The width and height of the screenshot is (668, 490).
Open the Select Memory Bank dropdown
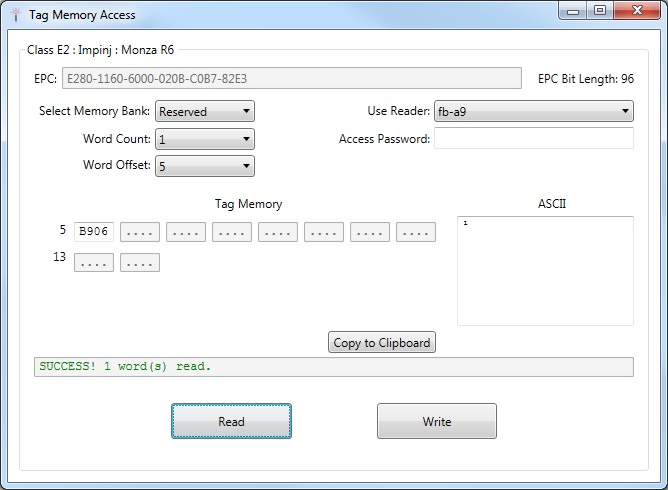(205, 111)
